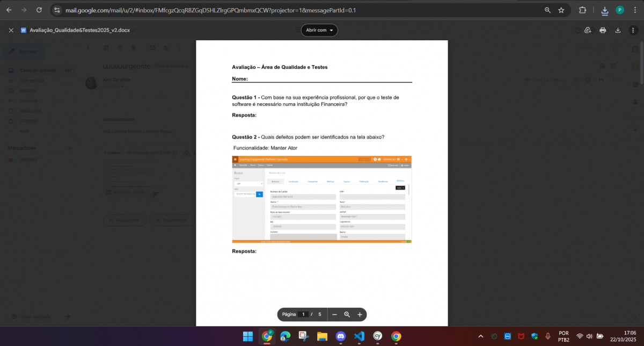Click the add to Drive icon

pos(588,30)
